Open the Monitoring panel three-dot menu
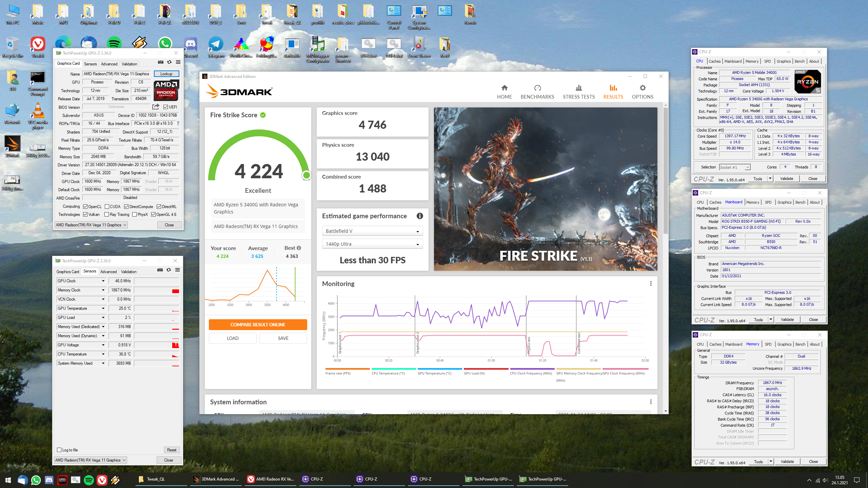The image size is (868, 488). click(651, 284)
